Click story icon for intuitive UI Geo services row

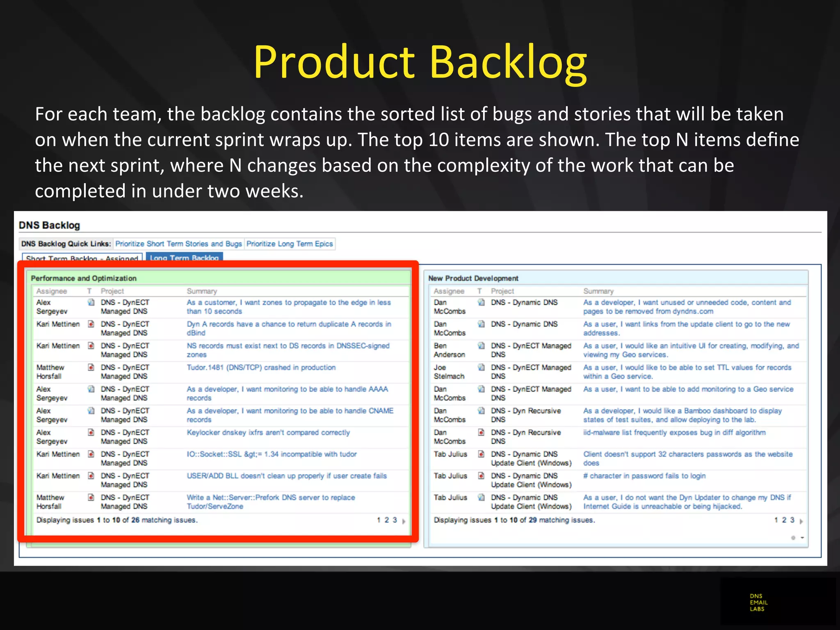pos(482,346)
